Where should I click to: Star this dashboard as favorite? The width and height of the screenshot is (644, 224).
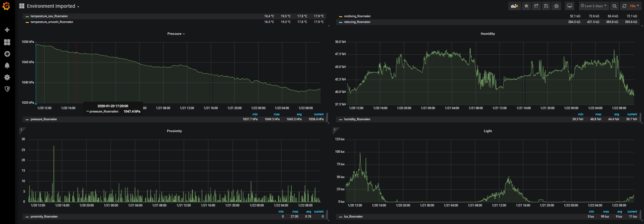point(526,6)
